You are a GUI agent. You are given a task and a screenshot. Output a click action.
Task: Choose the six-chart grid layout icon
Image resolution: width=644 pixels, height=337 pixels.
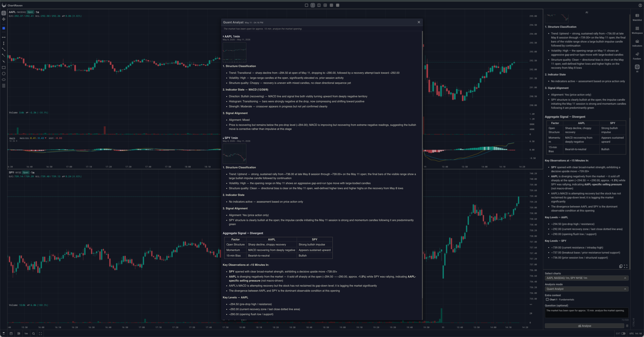[331, 5]
